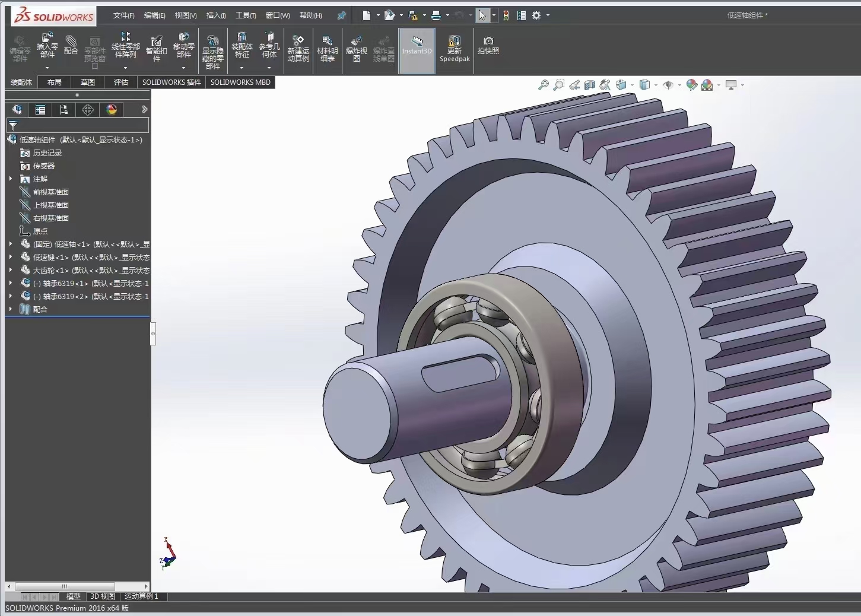The height and width of the screenshot is (616, 861).
Task: Click Exploded View (爆炸视图) tool
Action: (356, 49)
